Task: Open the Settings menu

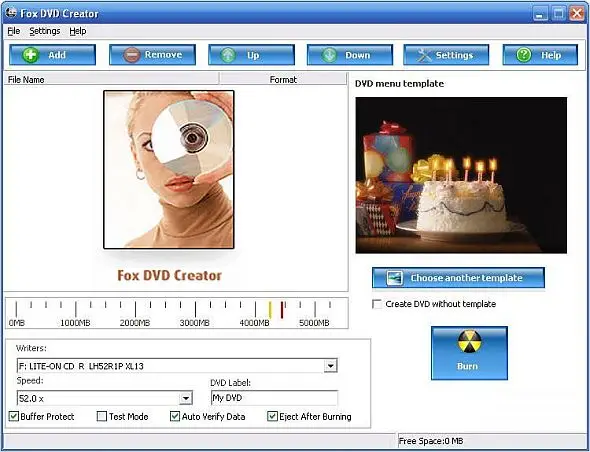Action: (45, 31)
